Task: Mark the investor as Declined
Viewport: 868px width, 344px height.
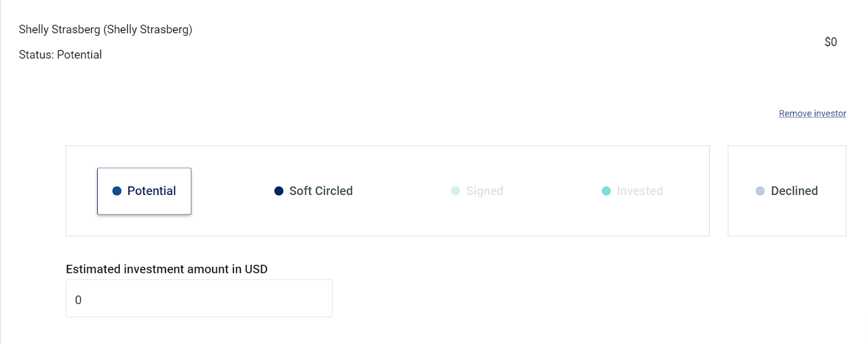Action: pos(787,191)
